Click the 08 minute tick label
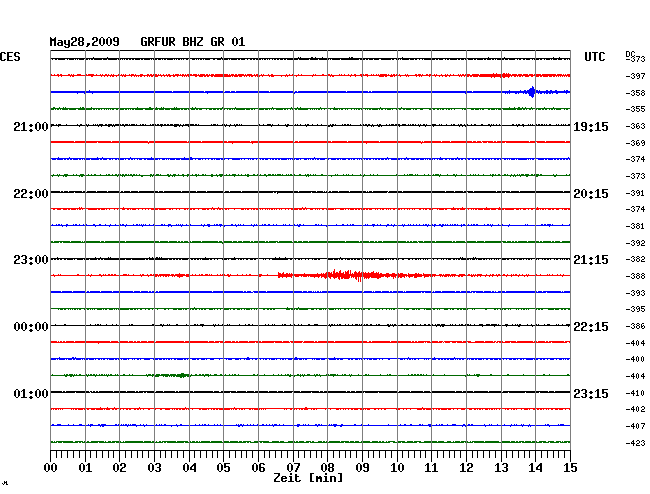 [x=327, y=467]
